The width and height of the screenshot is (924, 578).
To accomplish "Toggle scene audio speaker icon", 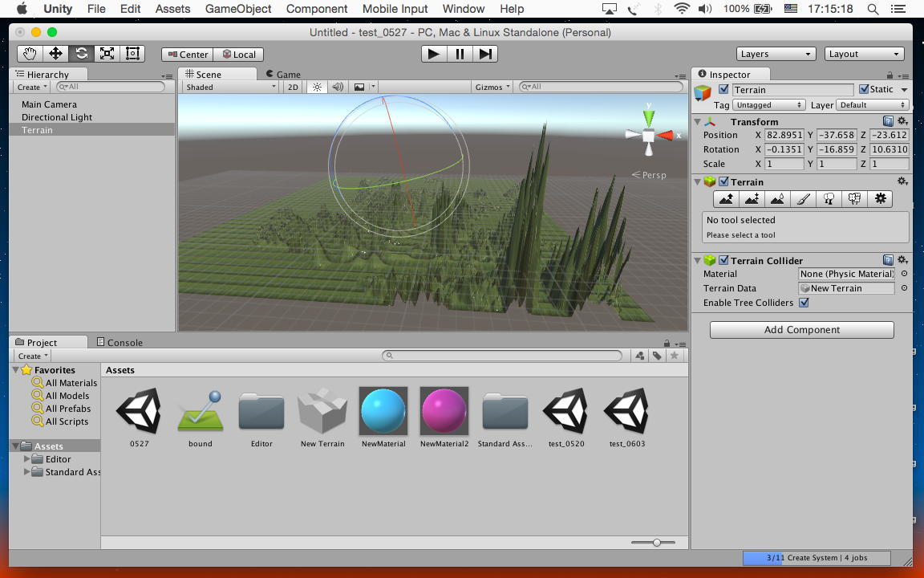I will click(x=338, y=87).
